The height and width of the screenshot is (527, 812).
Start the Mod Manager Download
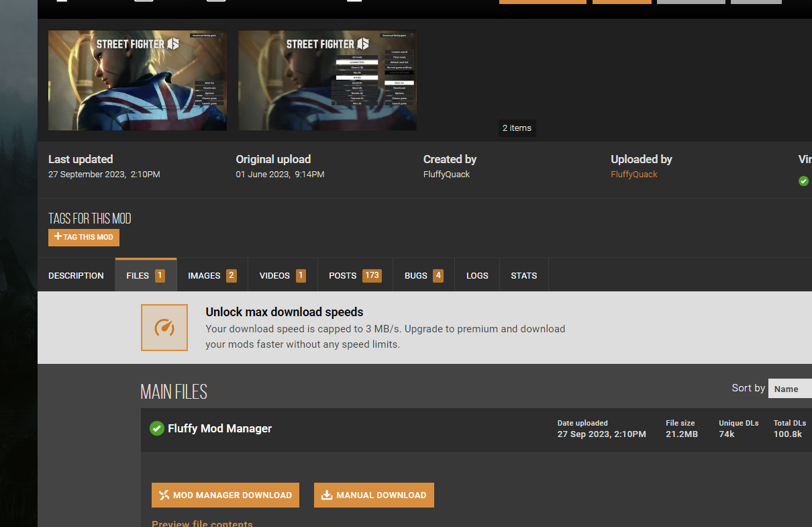tap(225, 495)
